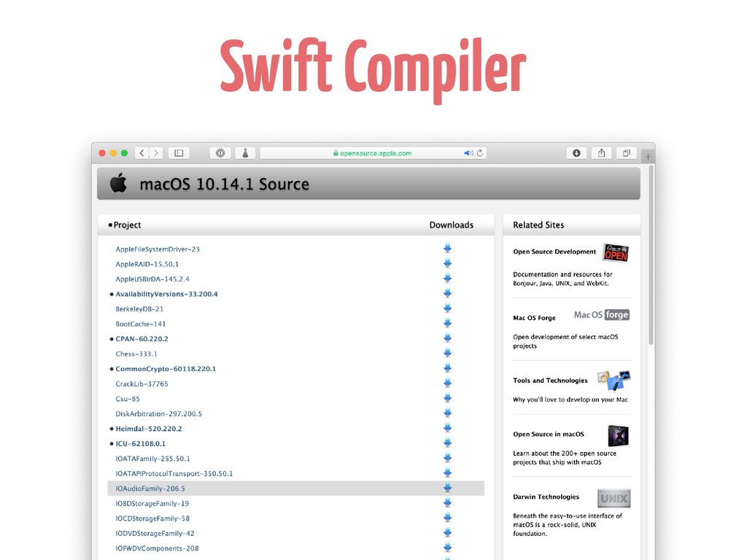Open the DiskArbitration-297.200.5 project link

[158, 414]
